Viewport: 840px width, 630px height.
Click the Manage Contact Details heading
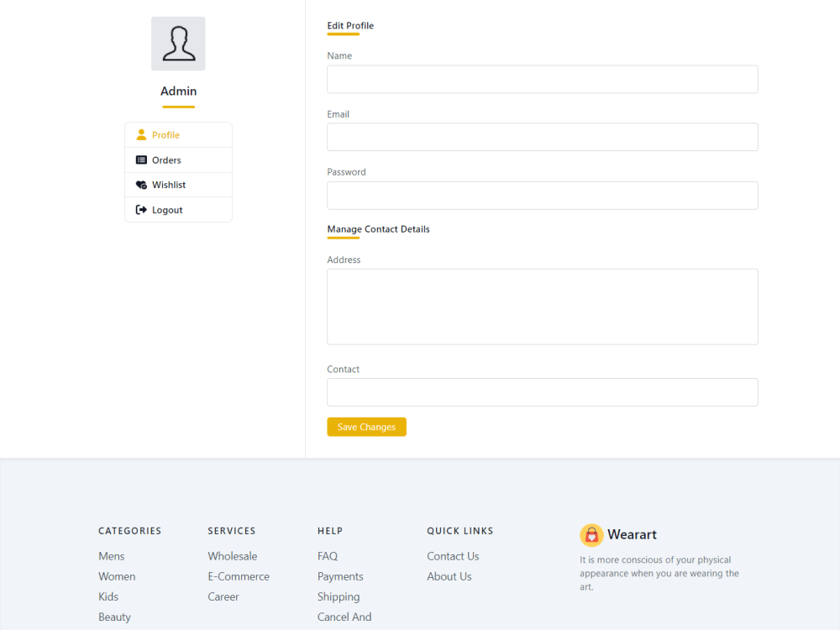[x=378, y=229]
